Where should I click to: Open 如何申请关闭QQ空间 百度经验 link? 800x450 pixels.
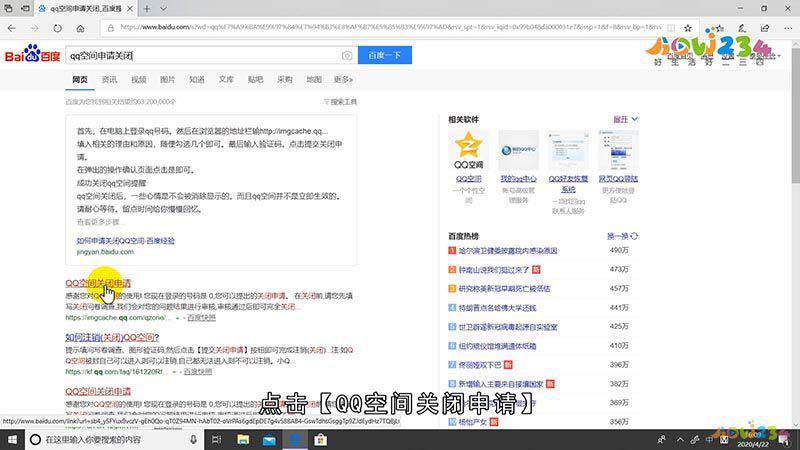[x=126, y=241]
